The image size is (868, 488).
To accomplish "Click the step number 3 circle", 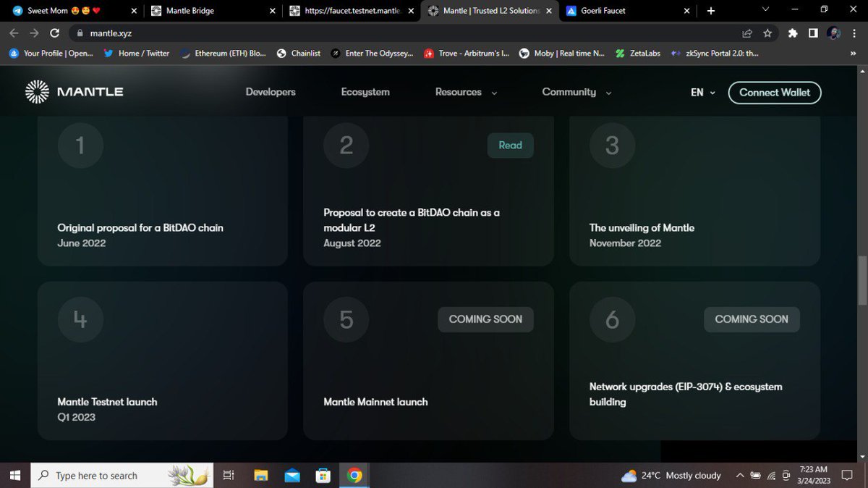I will coord(613,146).
